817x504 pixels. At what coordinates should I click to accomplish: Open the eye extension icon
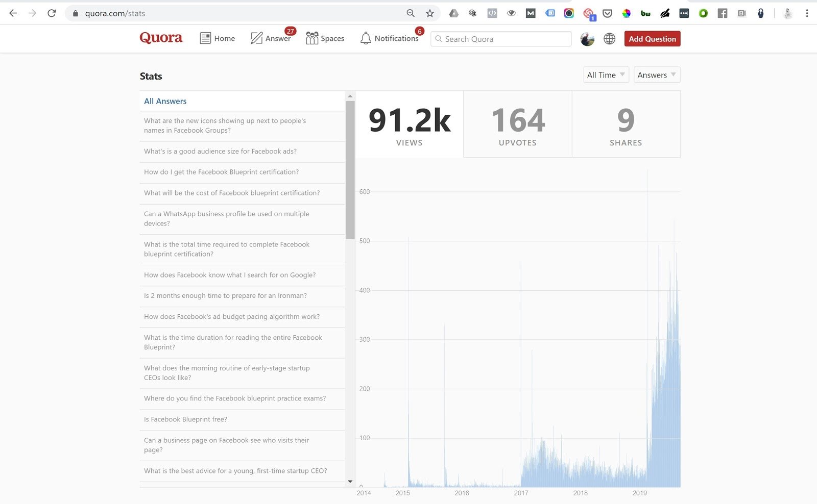(511, 13)
